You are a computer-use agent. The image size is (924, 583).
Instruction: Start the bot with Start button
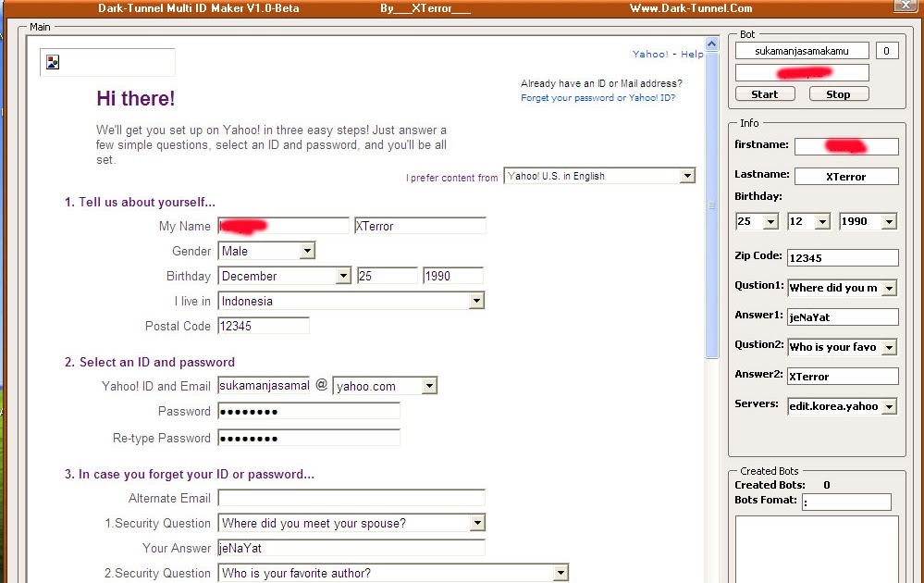765,94
